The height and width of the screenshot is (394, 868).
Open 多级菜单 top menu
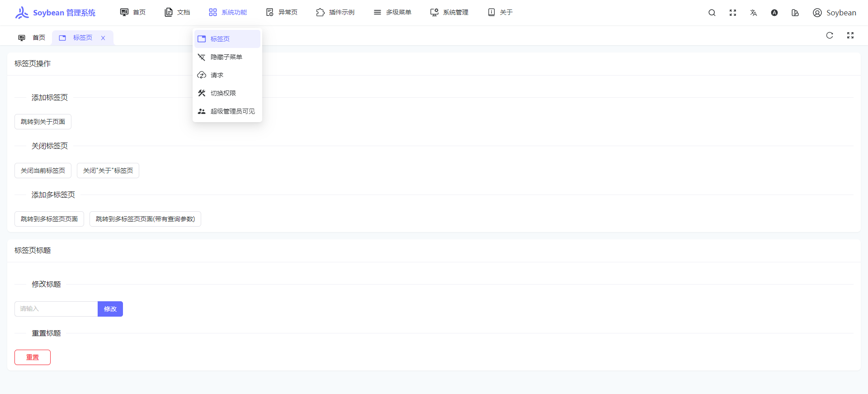coord(392,12)
